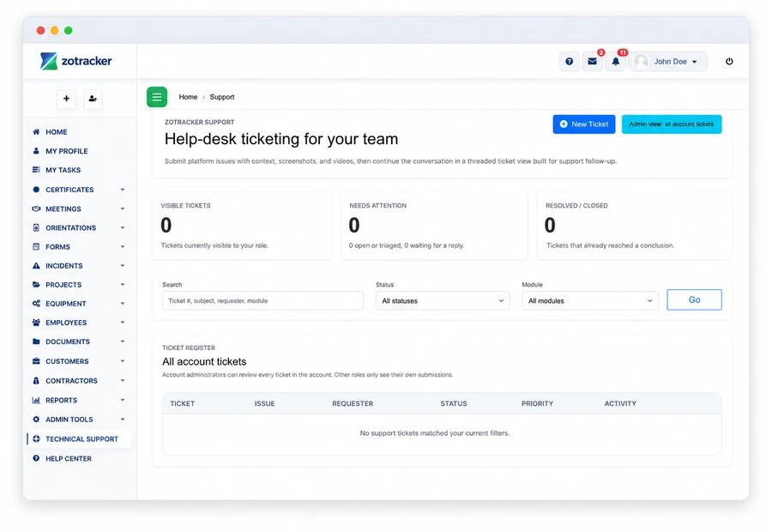This screenshot has height=532, width=772.
Task: Click the Home house icon in sidebar
Action: (x=36, y=132)
